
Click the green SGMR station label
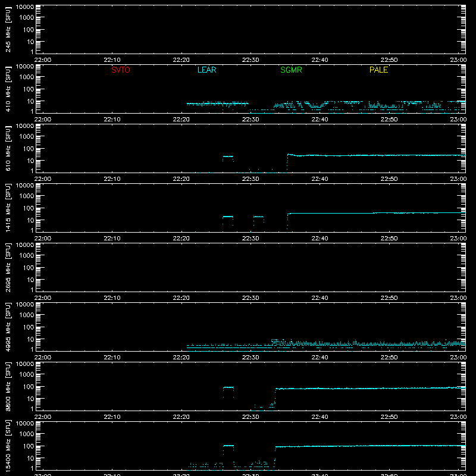pyautogui.click(x=291, y=70)
